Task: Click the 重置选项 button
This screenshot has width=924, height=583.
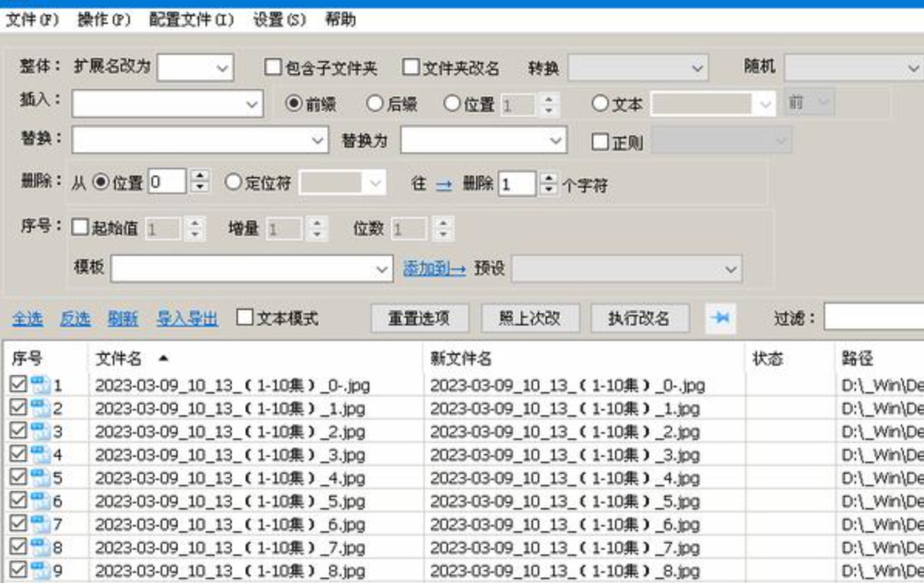Action: point(420,319)
